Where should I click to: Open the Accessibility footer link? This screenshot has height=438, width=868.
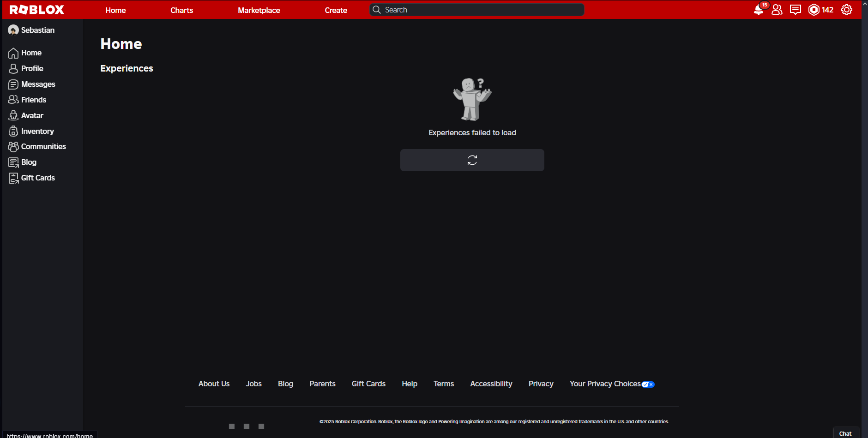pyautogui.click(x=491, y=384)
